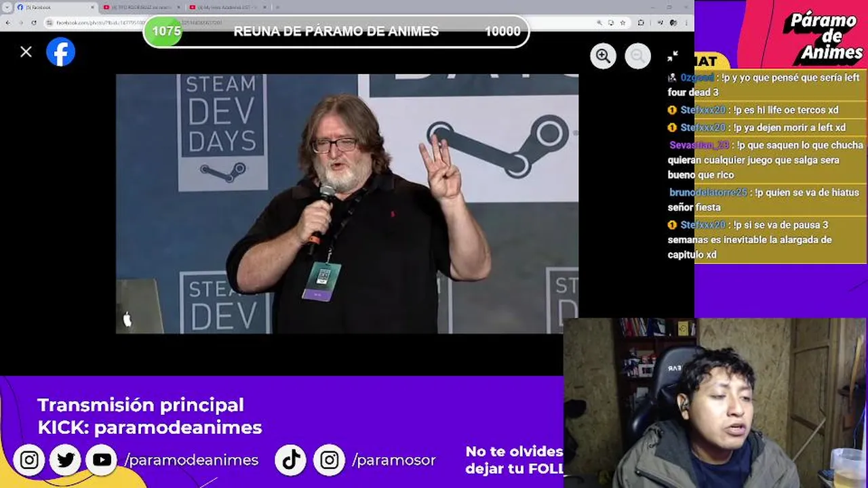Click the streamer webcam feed
This screenshot has height=488, width=868.
(715, 403)
